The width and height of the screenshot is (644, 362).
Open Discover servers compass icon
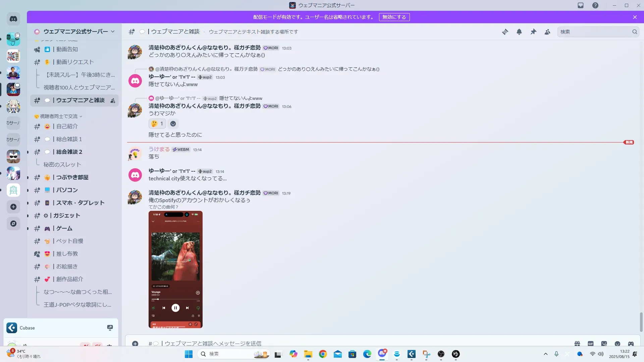tap(13, 224)
